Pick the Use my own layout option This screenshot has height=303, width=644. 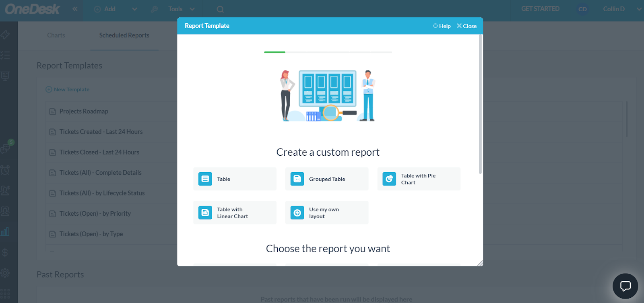pos(327,212)
